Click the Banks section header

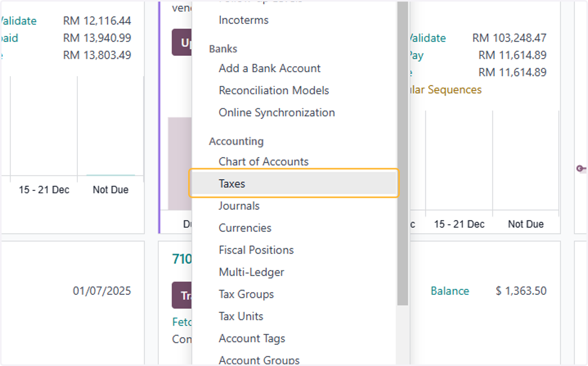(223, 49)
